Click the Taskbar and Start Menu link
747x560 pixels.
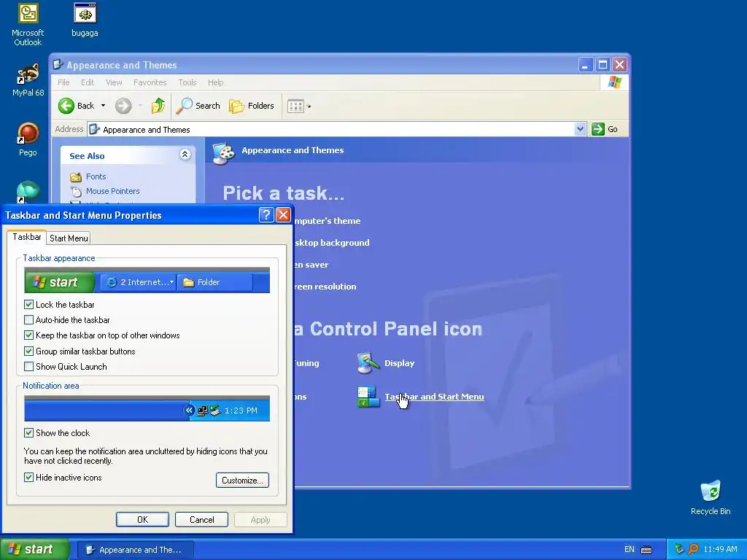(435, 397)
